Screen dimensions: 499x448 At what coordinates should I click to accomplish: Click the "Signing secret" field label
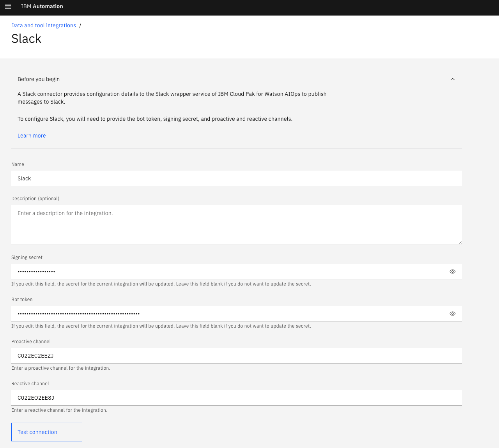(27, 258)
